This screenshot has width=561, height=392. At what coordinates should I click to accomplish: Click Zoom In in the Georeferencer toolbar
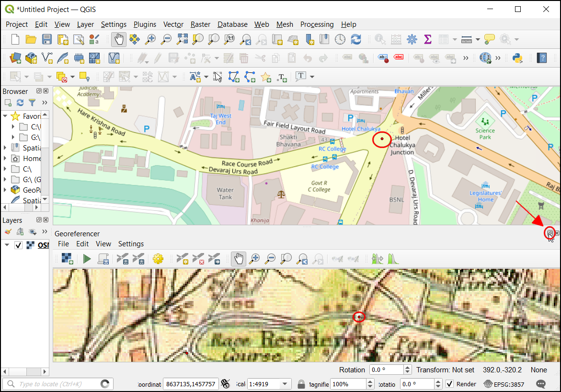[x=255, y=258]
